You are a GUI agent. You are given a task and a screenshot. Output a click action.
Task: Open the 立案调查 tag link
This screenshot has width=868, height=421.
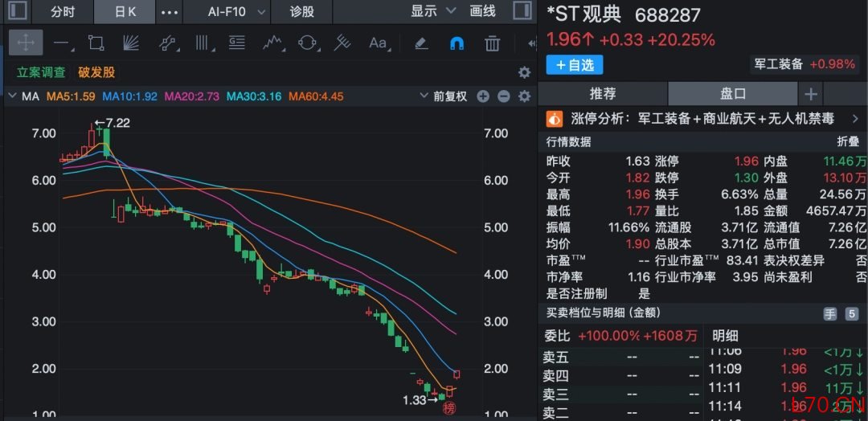pos(41,72)
